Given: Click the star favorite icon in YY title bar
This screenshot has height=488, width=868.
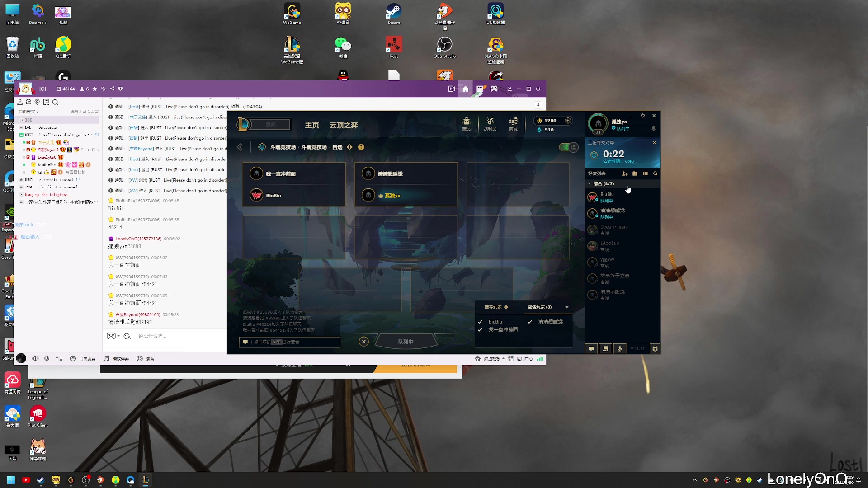Looking at the screenshot, I should (x=94, y=89).
